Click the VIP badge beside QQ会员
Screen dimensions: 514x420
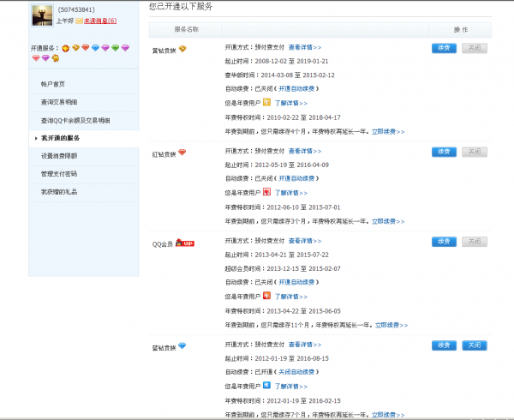click(x=185, y=243)
